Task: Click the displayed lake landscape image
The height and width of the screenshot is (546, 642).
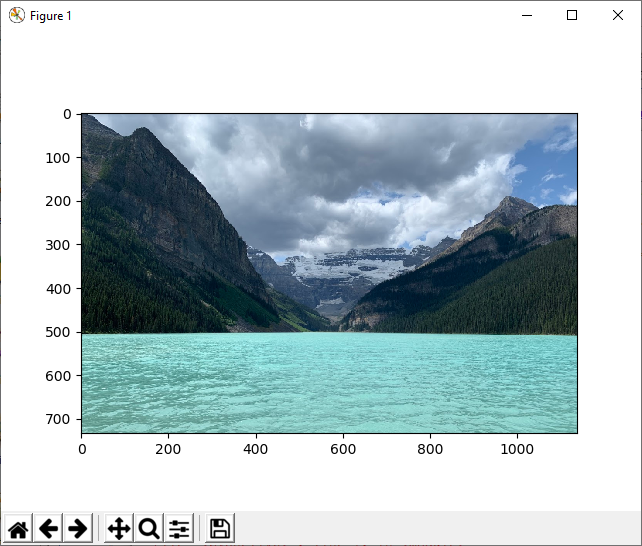Action: pyautogui.click(x=330, y=273)
